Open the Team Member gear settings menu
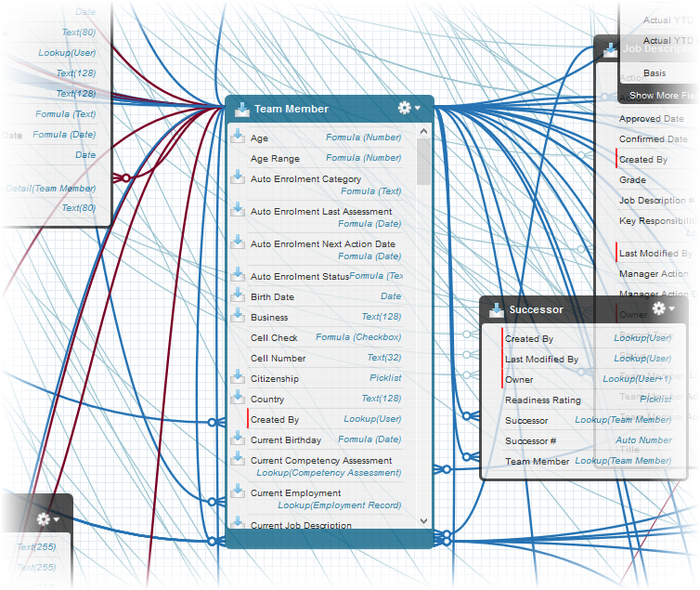This screenshot has height=590, width=700. (408, 108)
